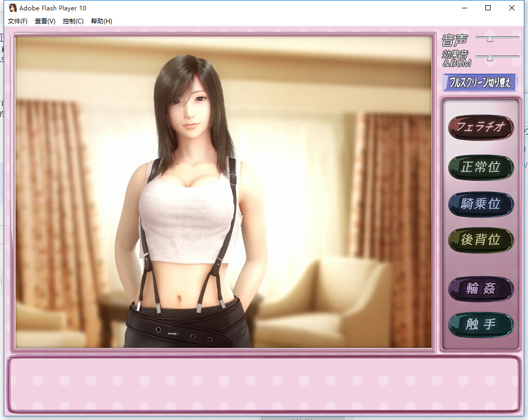
Task: Toggle fullscreen with フルスクリーン切り替え button
Action: point(480,83)
